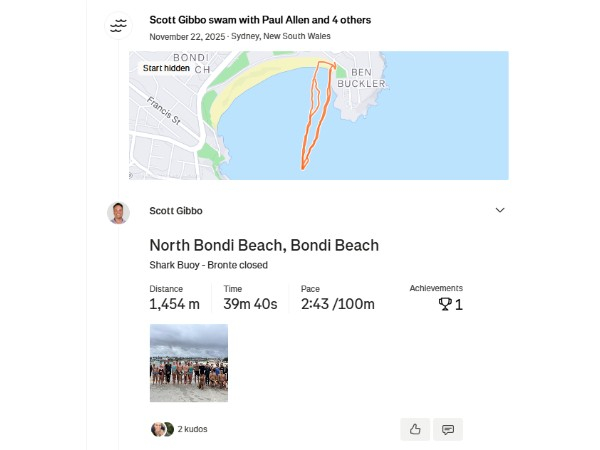Click the 'Start hidden' map badge
This screenshot has height=450, width=600.
166,68
